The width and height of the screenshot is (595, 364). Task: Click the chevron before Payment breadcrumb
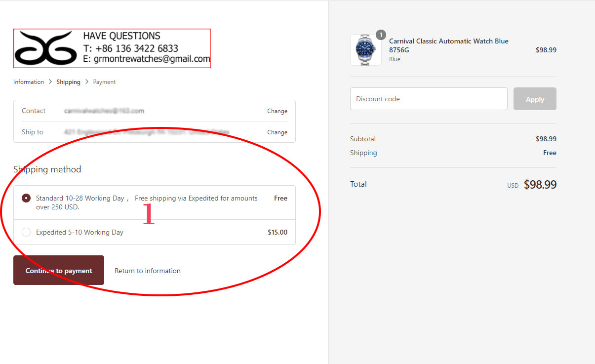pos(87,81)
